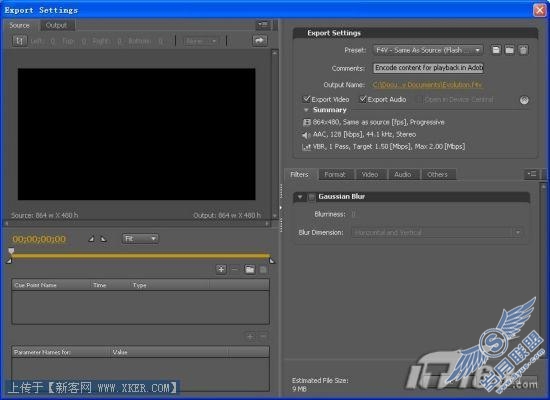This screenshot has width=550, height=400.
Task: Click into the Comments text field
Action: point(428,68)
